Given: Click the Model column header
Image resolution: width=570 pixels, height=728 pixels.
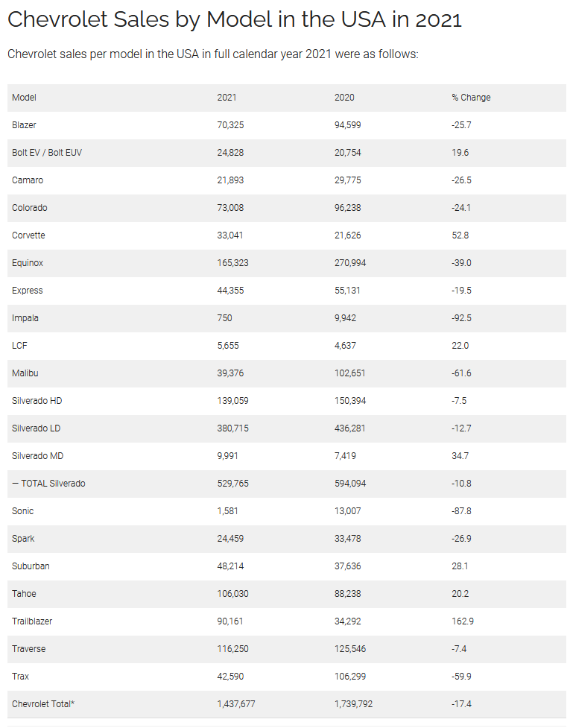Looking at the screenshot, I should 24,98.
